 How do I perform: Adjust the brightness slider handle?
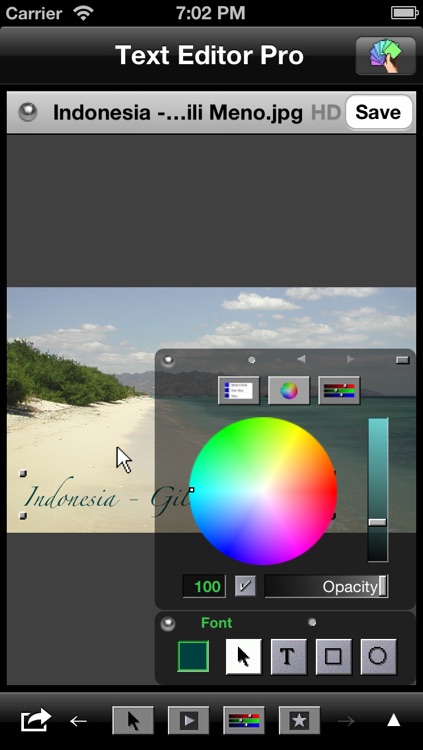coord(378,522)
